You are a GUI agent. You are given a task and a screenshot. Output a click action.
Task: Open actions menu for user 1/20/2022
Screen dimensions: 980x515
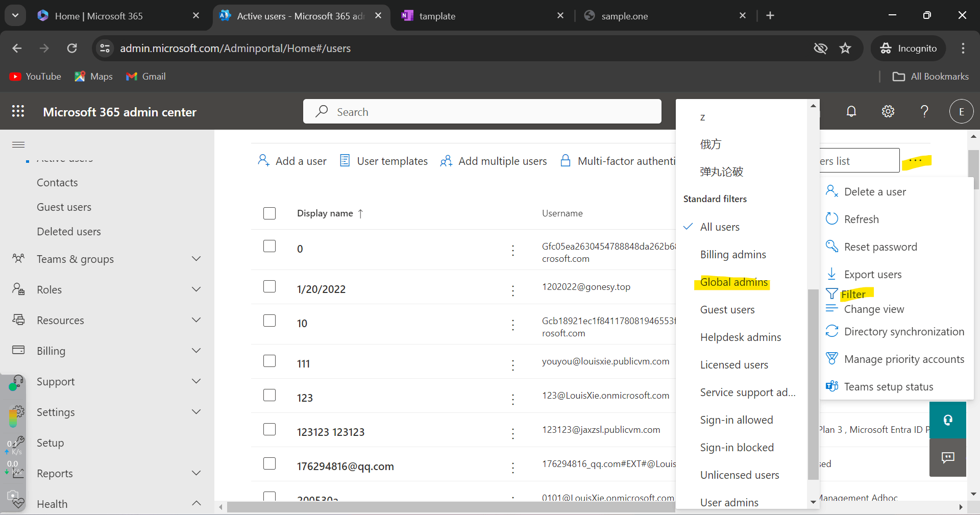coord(513,290)
